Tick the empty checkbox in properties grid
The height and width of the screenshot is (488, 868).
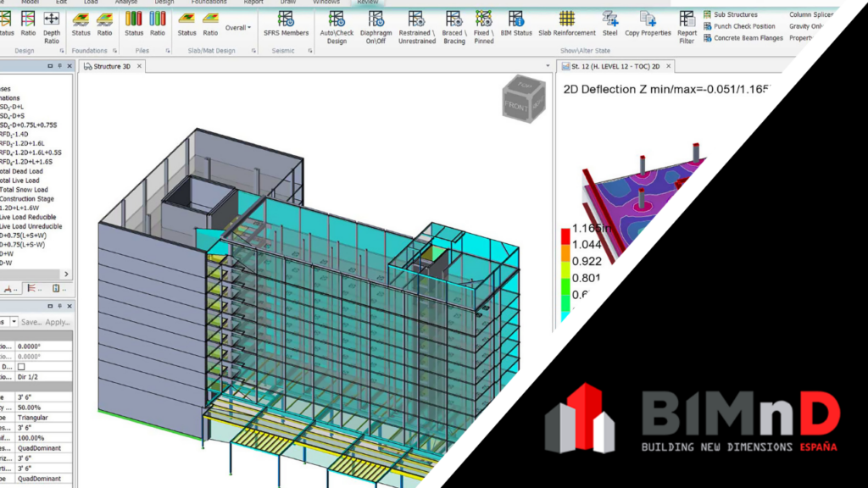[23, 366]
